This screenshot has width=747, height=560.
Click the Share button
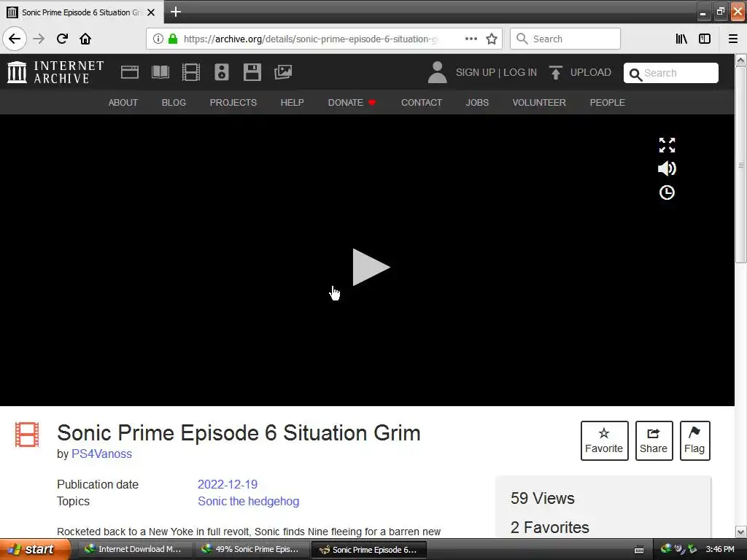[x=654, y=440]
